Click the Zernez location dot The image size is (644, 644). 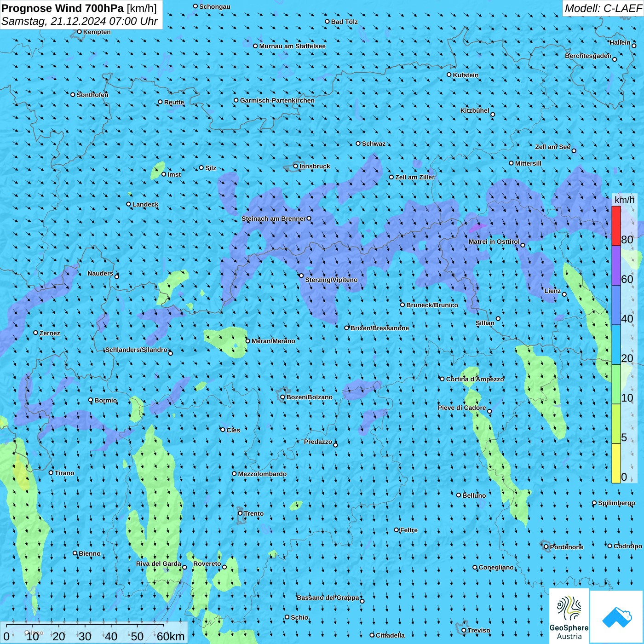click(x=36, y=333)
